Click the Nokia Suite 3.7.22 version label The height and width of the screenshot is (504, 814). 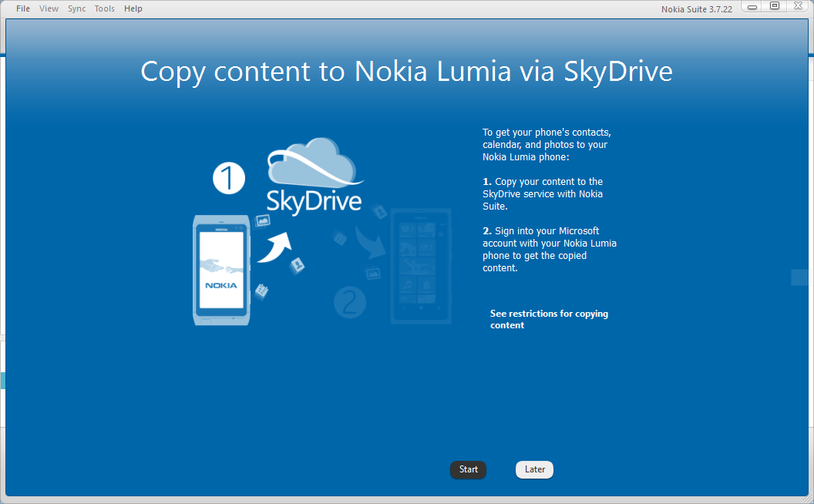(x=697, y=8)
